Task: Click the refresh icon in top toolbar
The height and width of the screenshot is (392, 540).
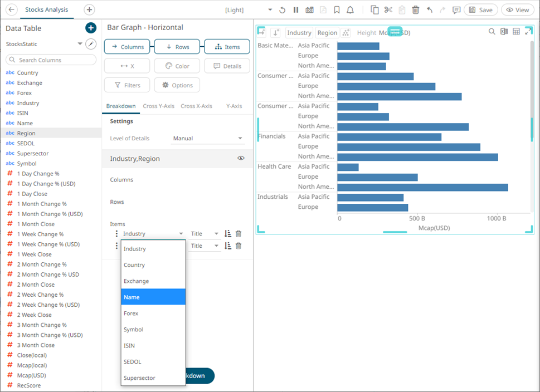Action: tap(282, 10)
